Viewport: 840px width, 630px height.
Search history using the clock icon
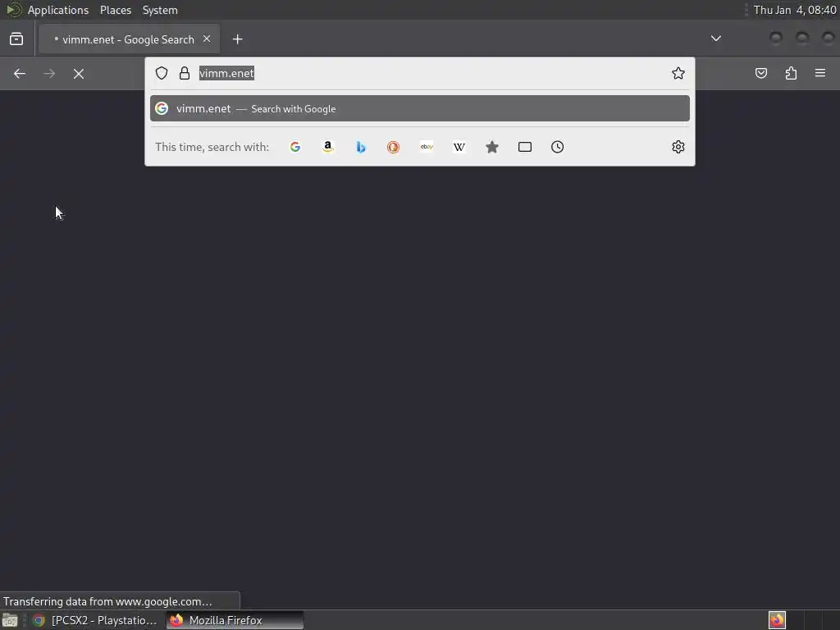coord(557,147)
